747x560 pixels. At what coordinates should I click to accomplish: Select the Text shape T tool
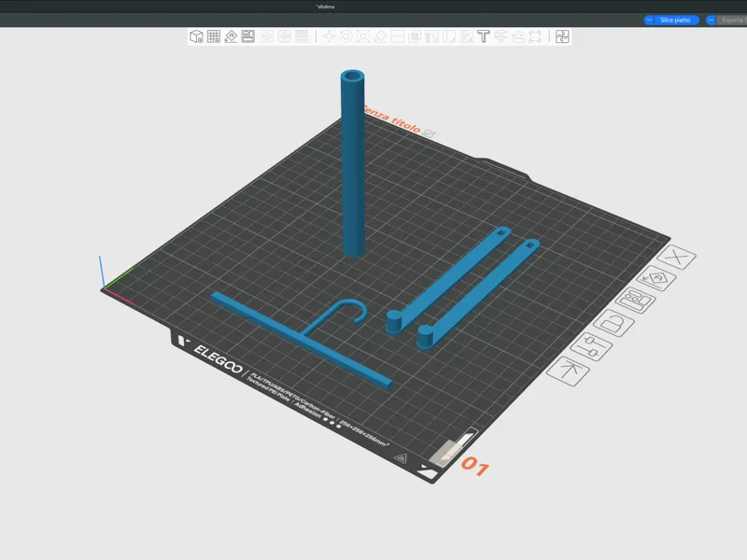[483, 36]
